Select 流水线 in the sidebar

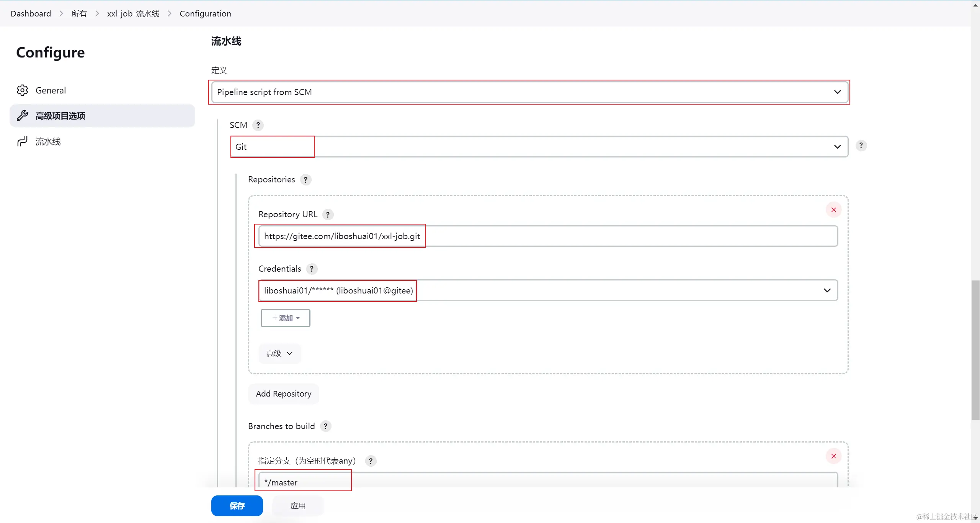click(x=48, y=142)
